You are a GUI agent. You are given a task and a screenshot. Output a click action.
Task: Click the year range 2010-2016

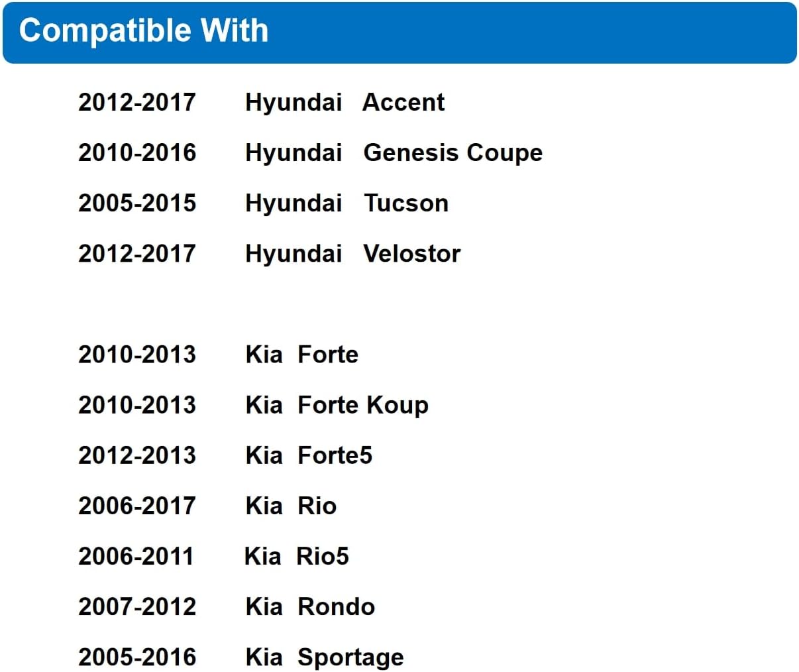tap(137, 152)
